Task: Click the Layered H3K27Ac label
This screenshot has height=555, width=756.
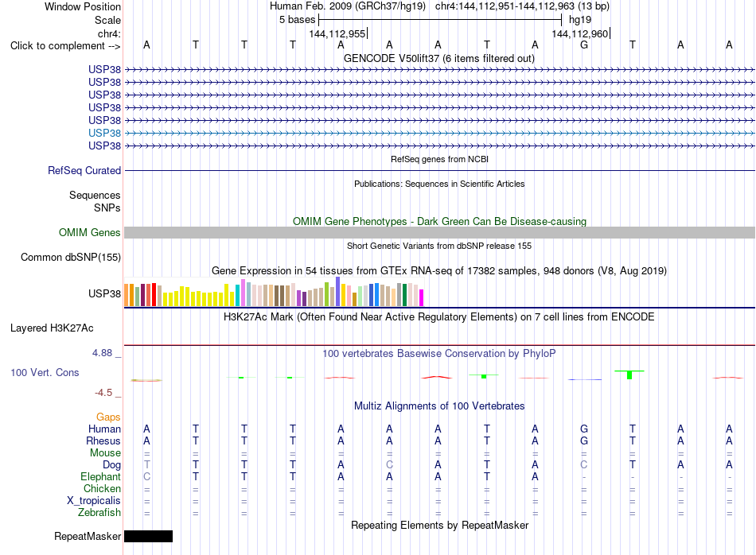Action: point(52,328)
